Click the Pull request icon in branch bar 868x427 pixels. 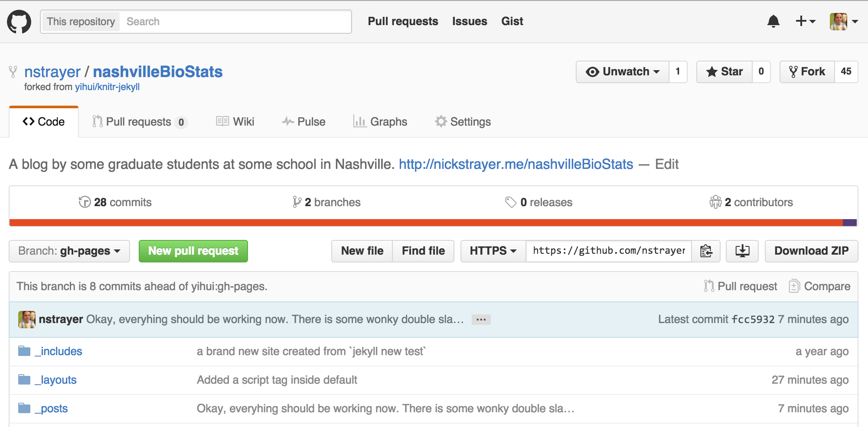(709, 286)
